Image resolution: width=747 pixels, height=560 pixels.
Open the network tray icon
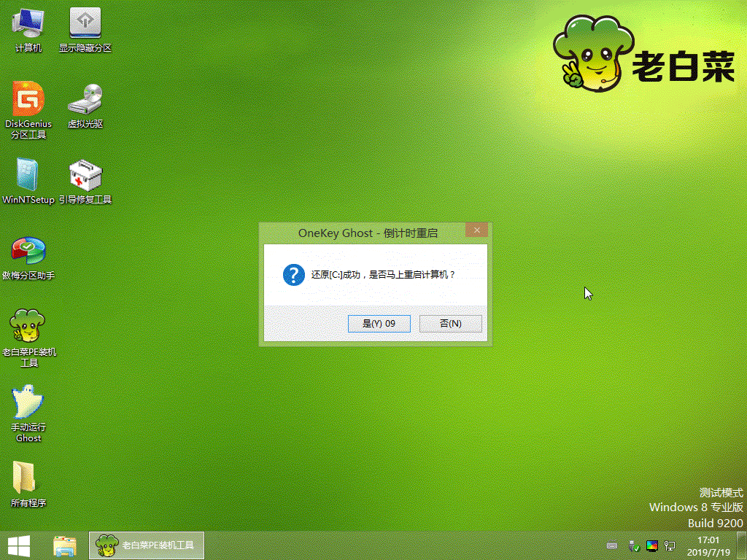670,545
